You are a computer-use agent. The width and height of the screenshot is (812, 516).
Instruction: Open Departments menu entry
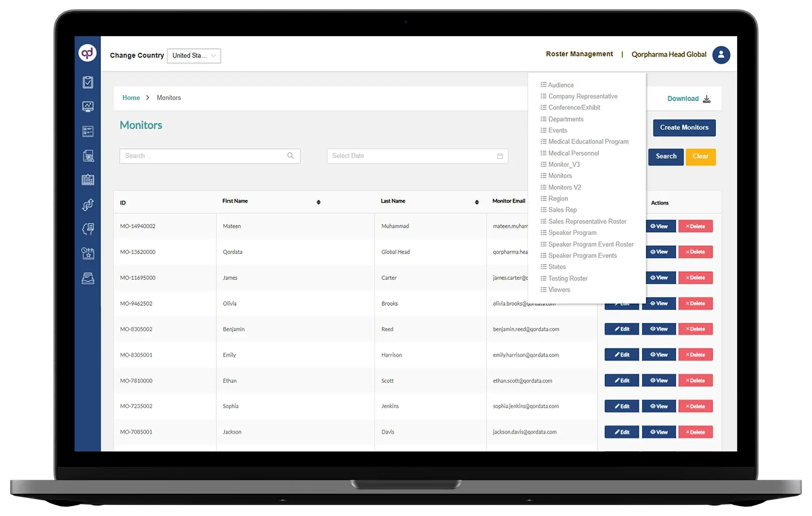click(562, 119)
